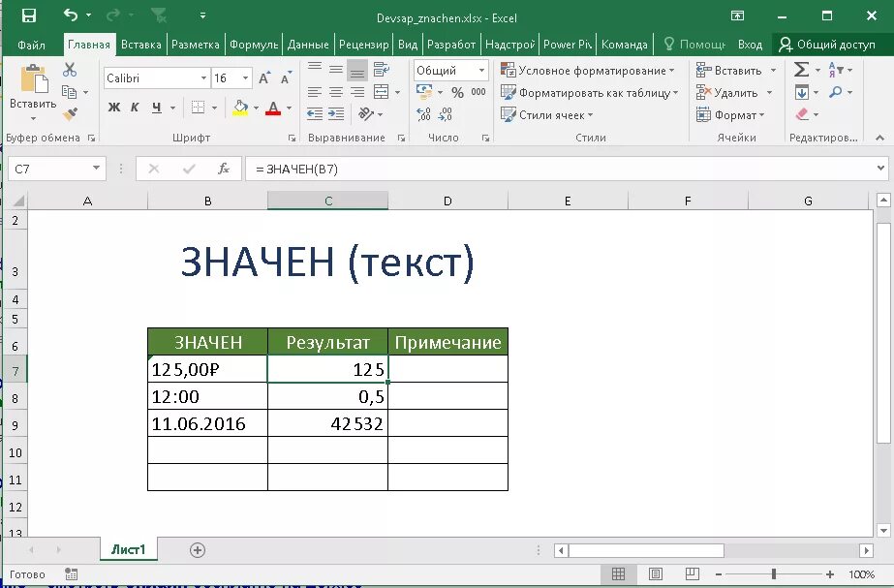
Task: Cut selection with the scissors icon
Action: [70, 70]
